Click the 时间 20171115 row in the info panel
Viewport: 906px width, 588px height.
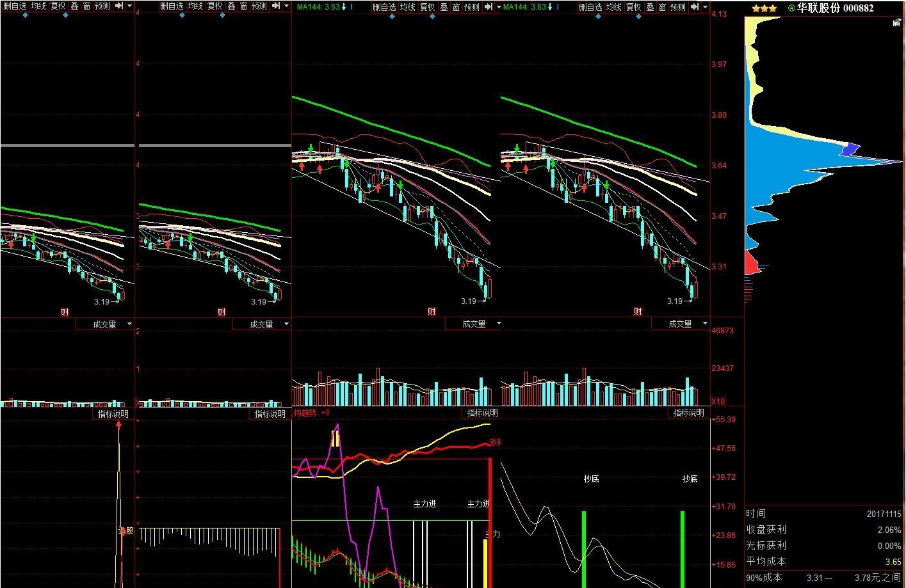point(824,513)
